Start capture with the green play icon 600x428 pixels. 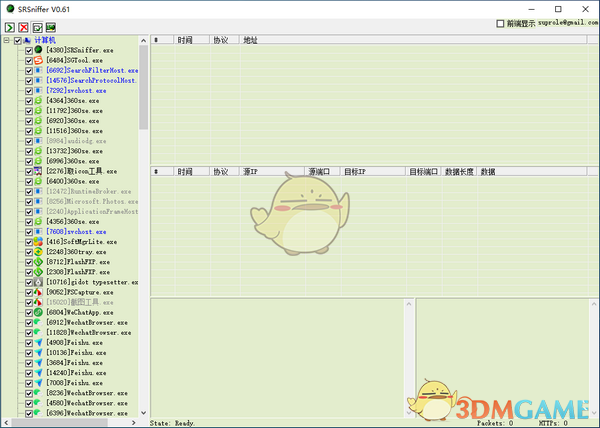pyautogui.click(x=10, y=28)
